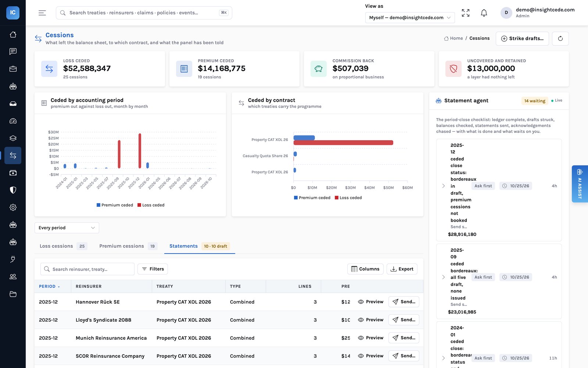
Task: Open the briefcase sidebar icon
Action: [13, 69]
